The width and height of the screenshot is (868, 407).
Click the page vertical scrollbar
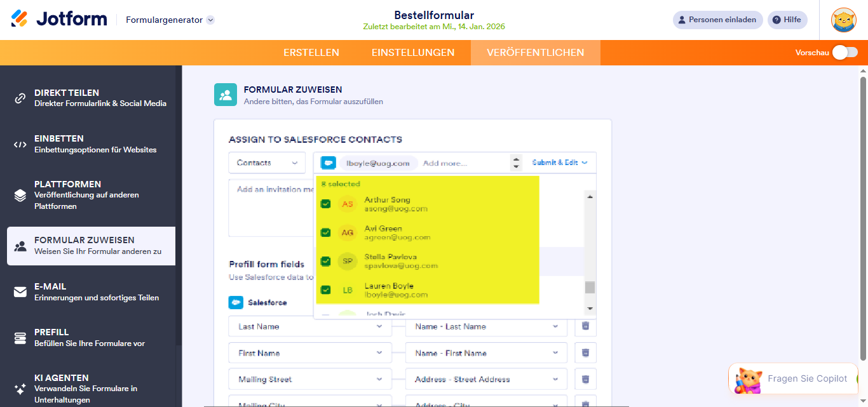click(863, 219)
